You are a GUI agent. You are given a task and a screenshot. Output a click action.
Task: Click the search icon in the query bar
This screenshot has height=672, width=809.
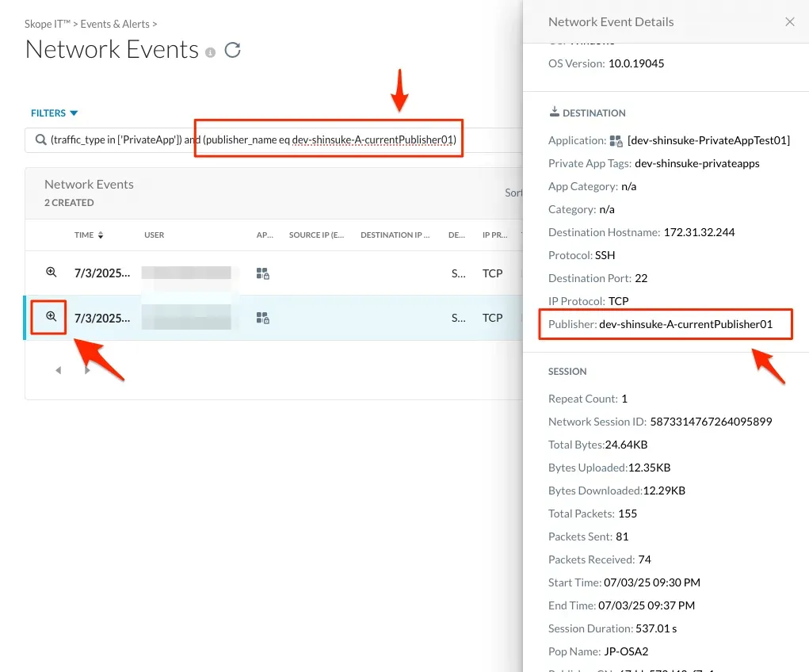pyautogui.click(x=40, y=140)
